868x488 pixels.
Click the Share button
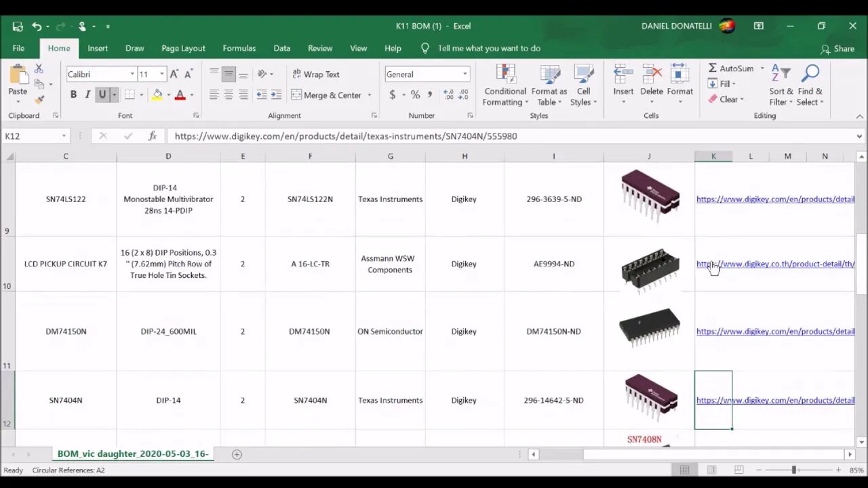tap(837, 49)
